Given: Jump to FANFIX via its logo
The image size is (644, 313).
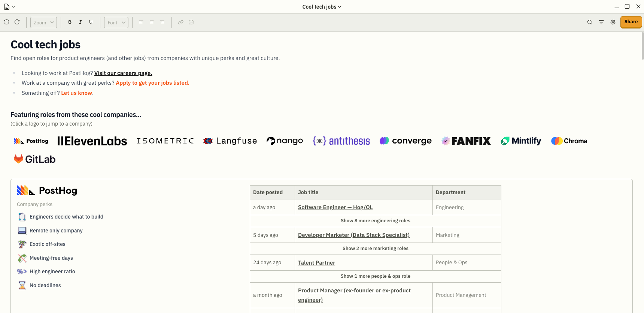Looking at the screenshot, I should coord(466,141).
